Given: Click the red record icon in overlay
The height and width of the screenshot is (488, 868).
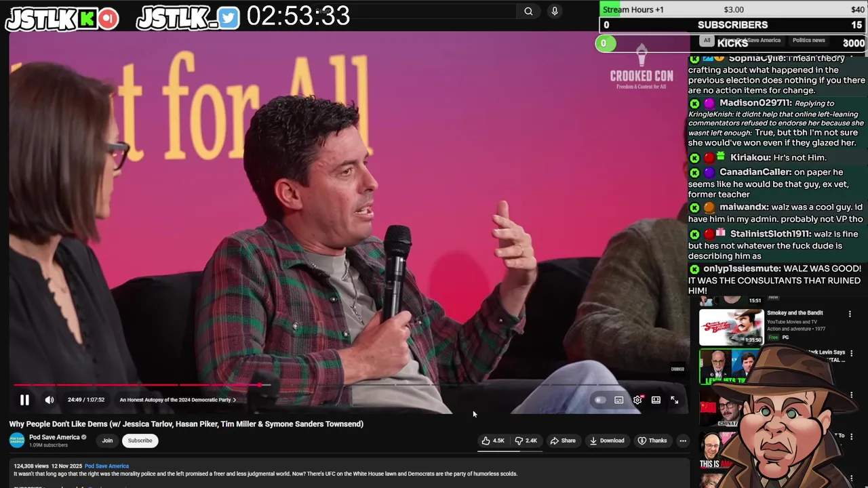Looking at the screenshot, I should point(108,18).
